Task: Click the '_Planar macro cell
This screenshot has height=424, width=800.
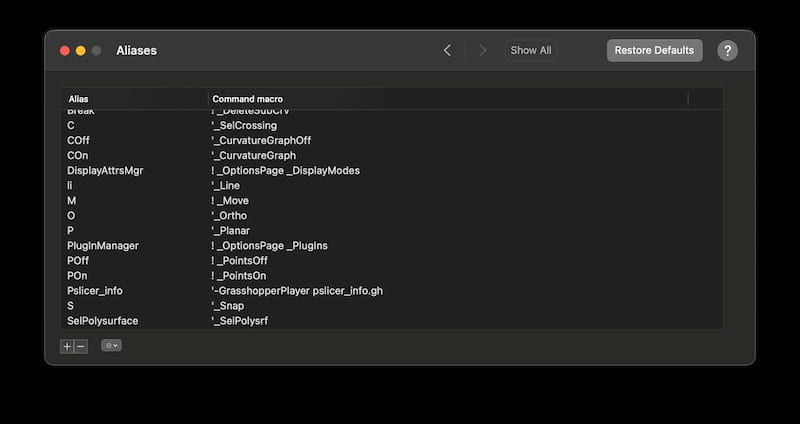Action: pos(230,231)
